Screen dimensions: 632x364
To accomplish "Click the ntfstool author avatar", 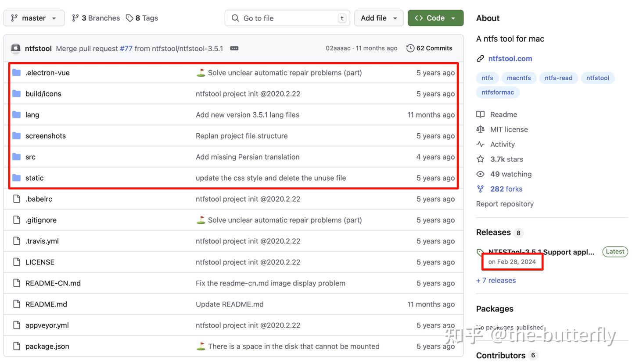I will point(16,48).
